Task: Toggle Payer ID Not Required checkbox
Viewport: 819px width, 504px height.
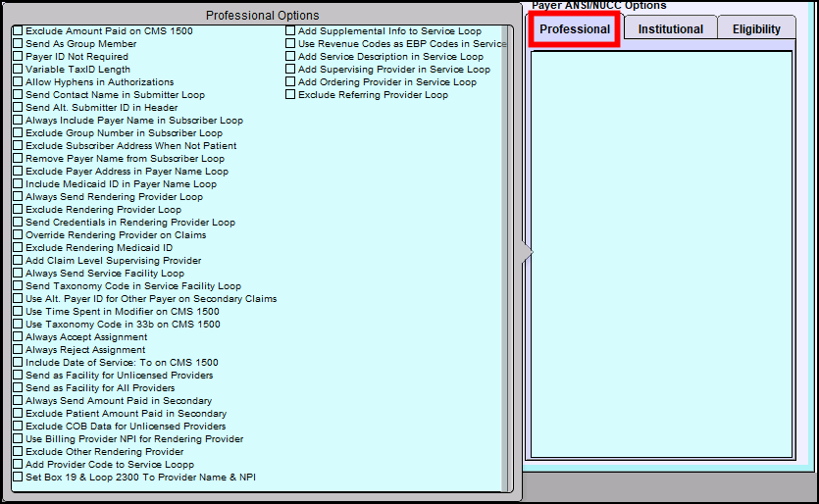Action: (x=18, y=57)
